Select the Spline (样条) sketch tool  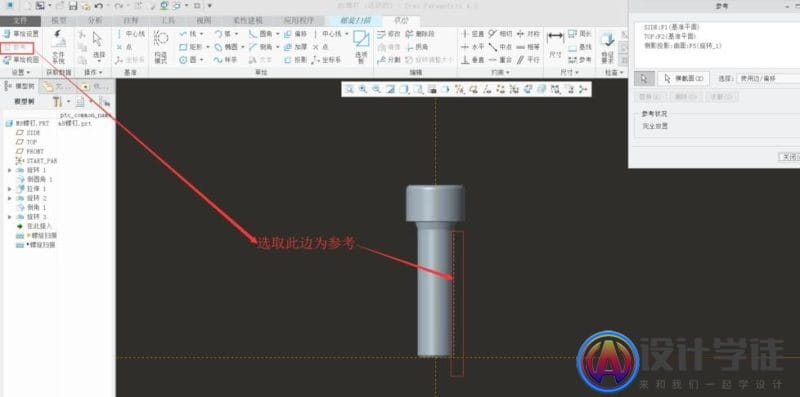point(226,60)
